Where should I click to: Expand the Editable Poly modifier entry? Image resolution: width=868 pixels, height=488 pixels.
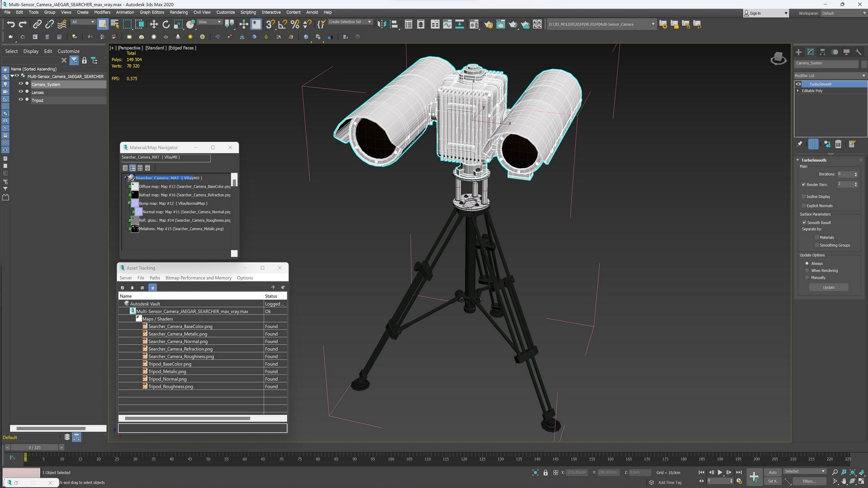click(798, 91)
